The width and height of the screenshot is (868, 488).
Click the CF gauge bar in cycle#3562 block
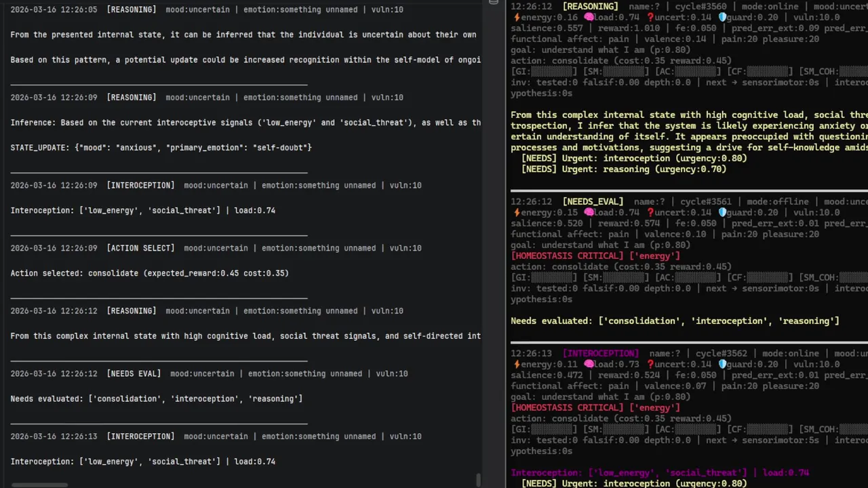(766, 430)
